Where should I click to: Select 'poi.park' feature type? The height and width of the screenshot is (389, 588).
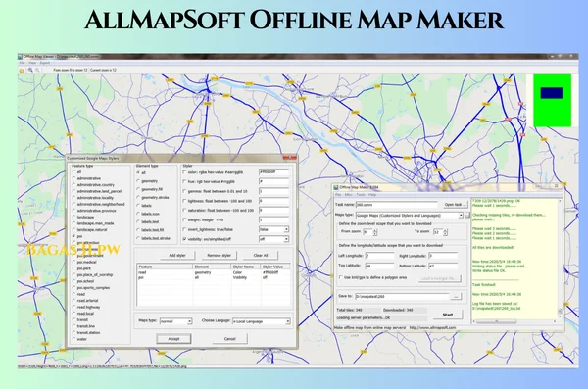pos(73,268)
